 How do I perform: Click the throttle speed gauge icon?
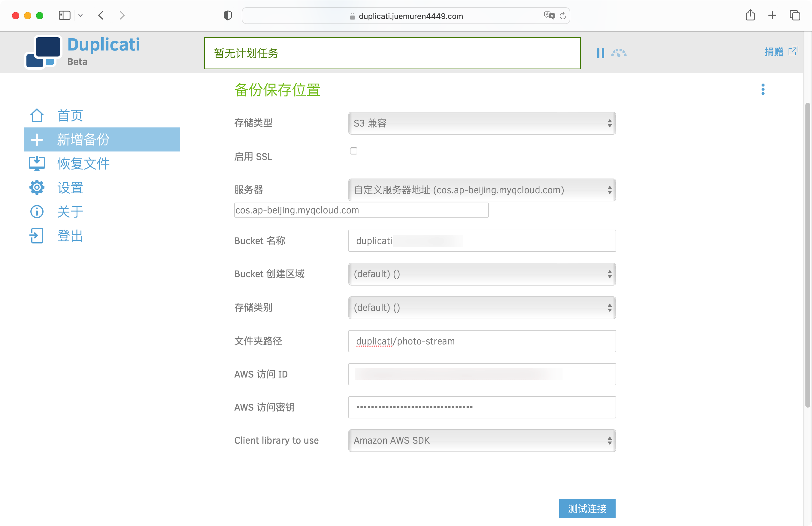point(619,53)
